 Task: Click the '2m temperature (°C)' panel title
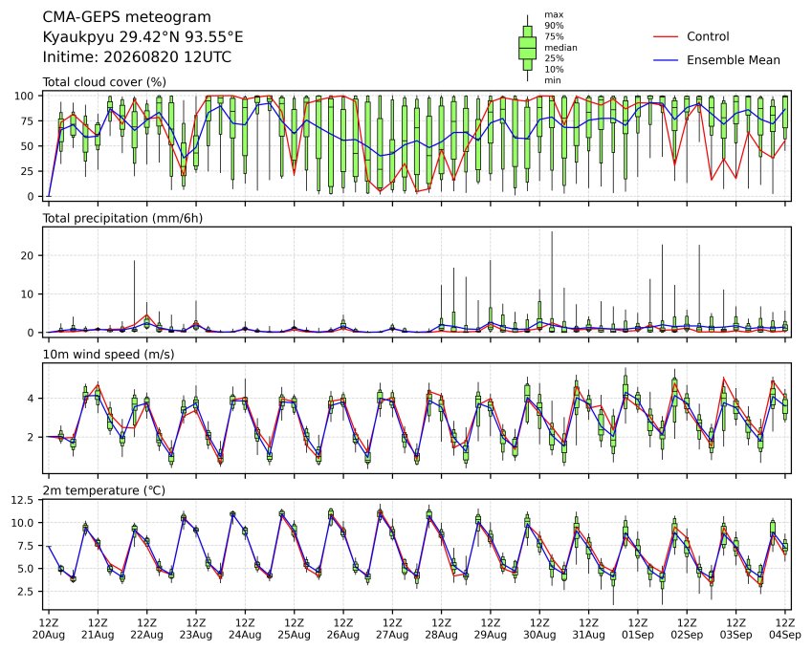[x=103, y=490]
